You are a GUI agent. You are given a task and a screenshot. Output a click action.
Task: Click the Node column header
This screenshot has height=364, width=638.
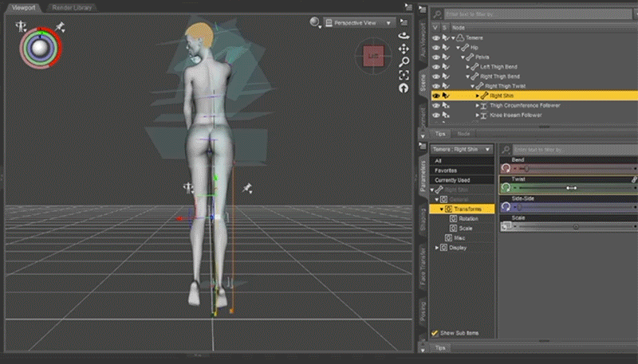(459, 28)
